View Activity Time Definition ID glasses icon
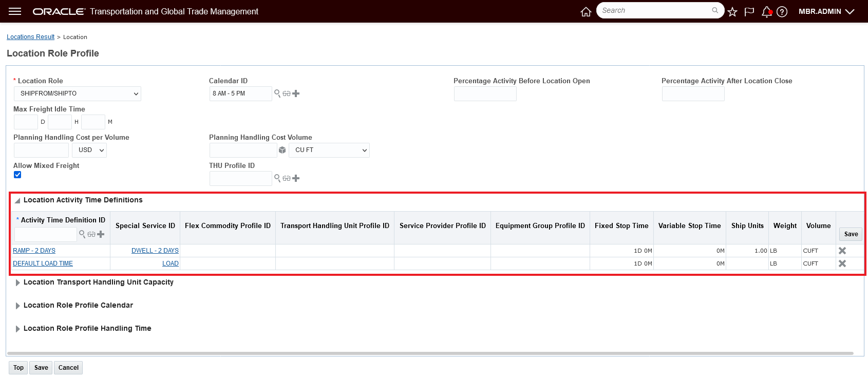The width and height of the screenshot is (868, 377). (x=91, y=234)
